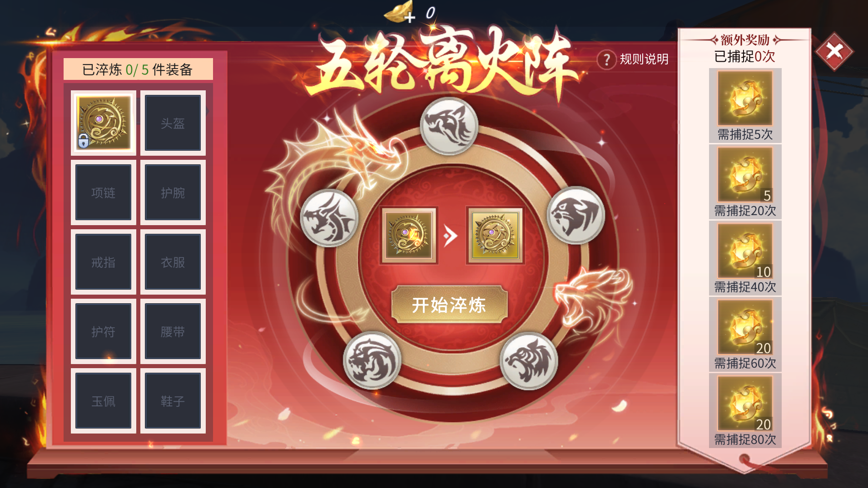View the resulting refined equipment preview

click(x=495, y=236)
